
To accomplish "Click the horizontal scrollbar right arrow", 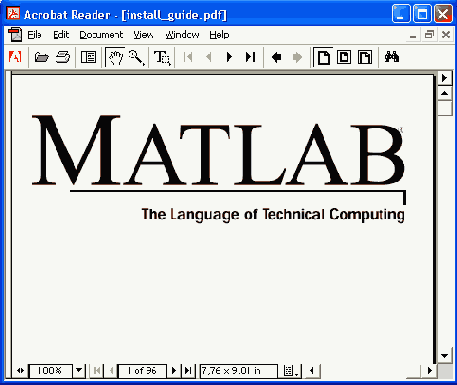I will tap(430, 371).
